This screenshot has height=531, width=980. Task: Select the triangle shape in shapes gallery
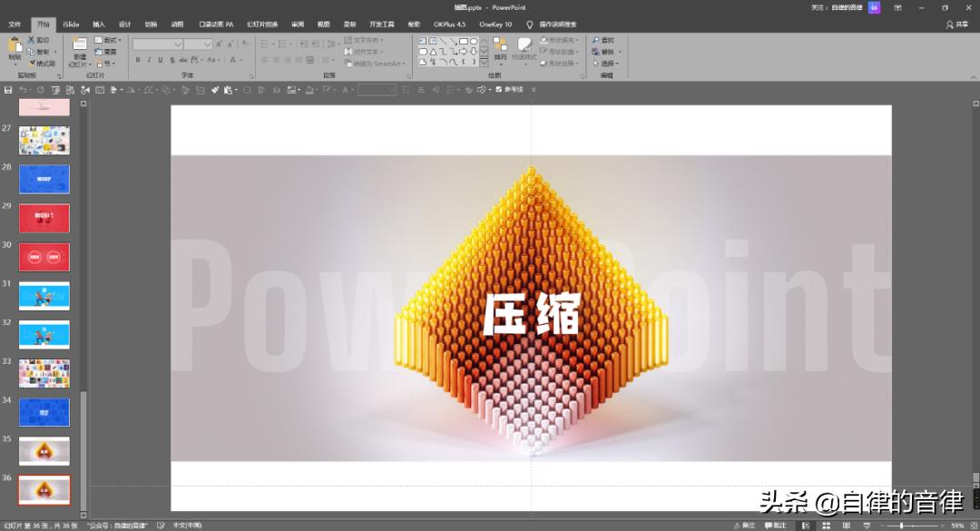tap(433, 52)
